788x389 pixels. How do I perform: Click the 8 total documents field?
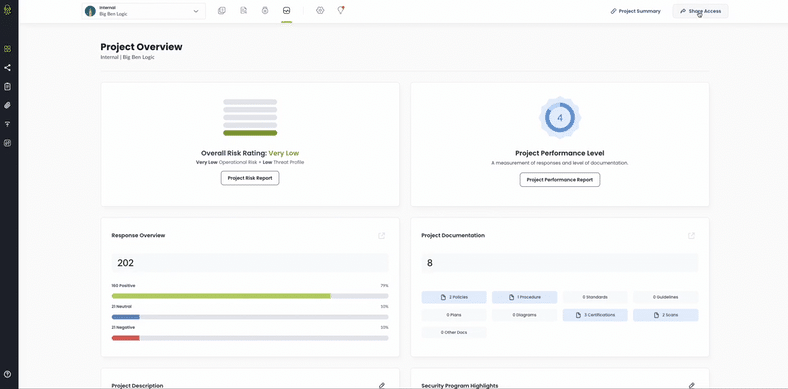pos(560,263)
